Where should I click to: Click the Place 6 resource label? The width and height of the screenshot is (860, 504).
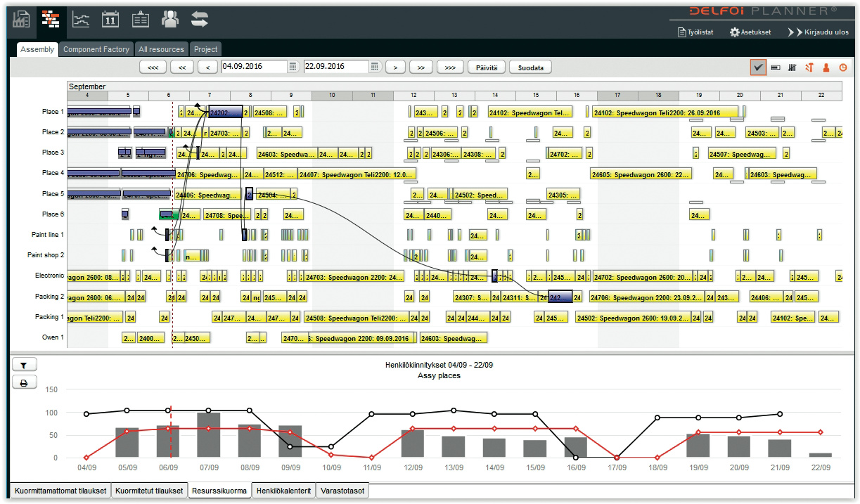pos(53,214)
